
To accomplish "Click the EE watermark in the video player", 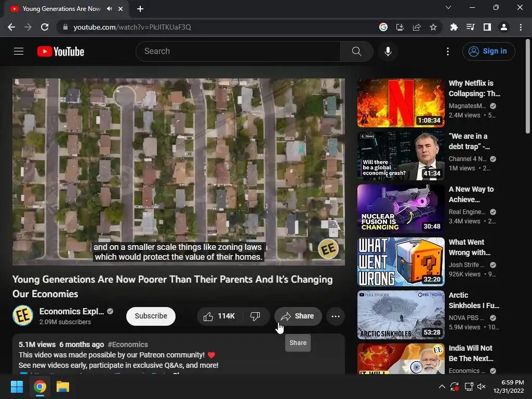I will [328, 249].
